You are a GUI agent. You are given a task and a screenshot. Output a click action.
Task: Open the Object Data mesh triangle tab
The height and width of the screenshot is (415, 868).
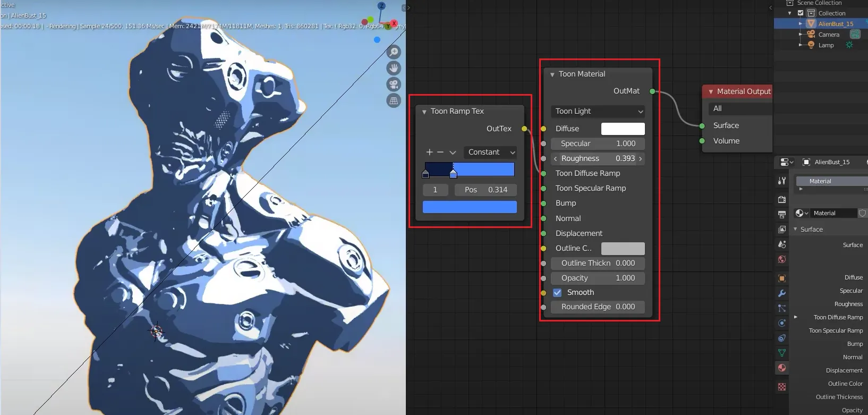pos(782,353)
